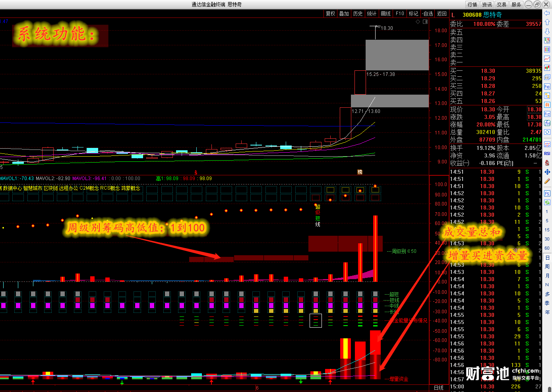
Task: Click the 复权 toolbar button
Action: click(331, 14)
